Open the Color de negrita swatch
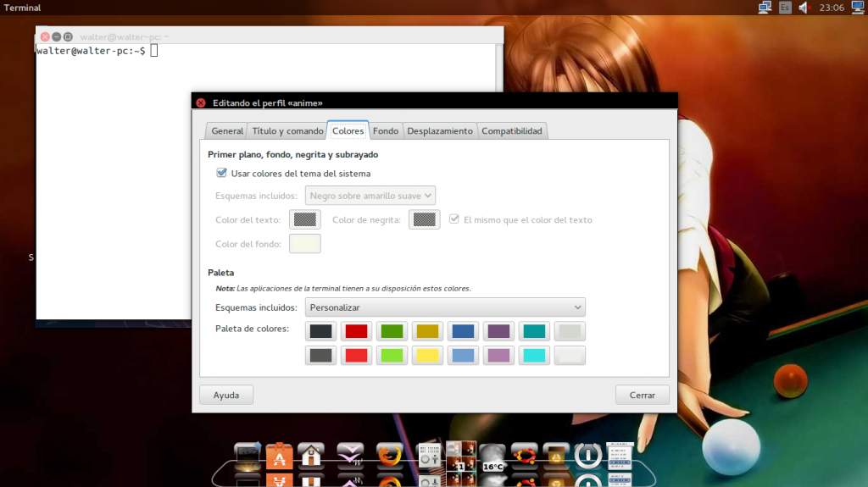Viewport: 868px width, 487px height. [x=424, y=219]
